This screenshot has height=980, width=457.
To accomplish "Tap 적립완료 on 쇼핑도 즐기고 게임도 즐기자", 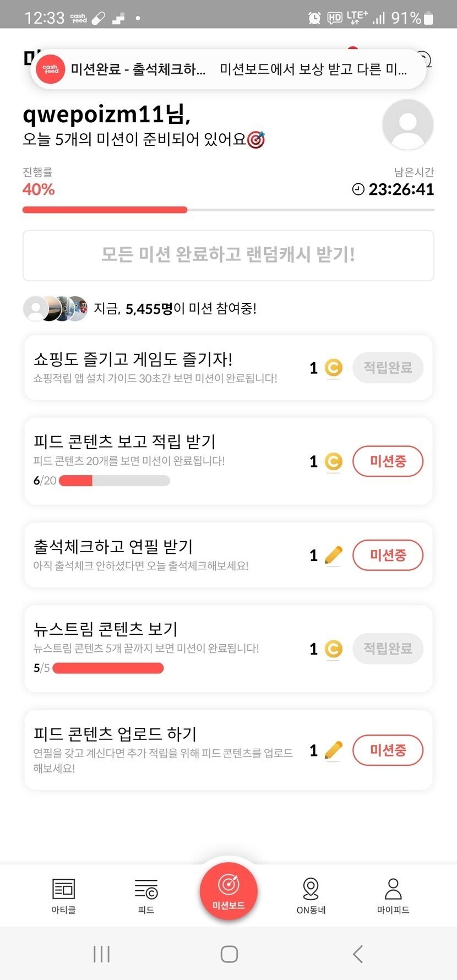I will pyautogui.click(x=388, y=368).
